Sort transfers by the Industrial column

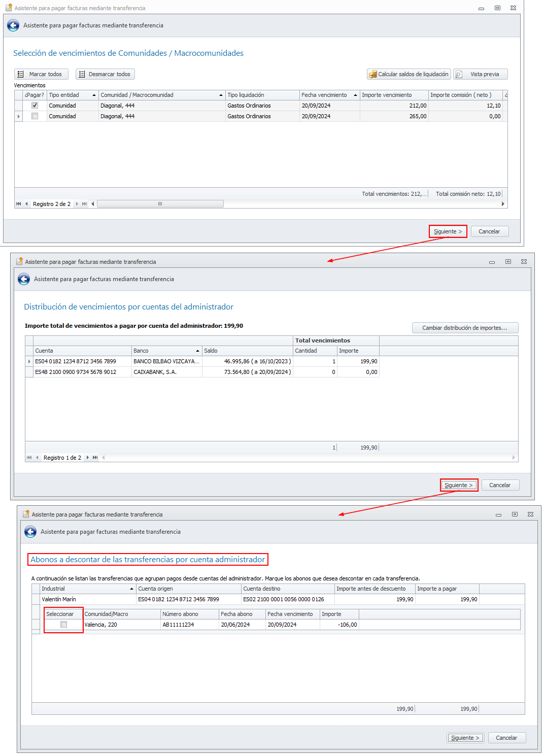88,589
